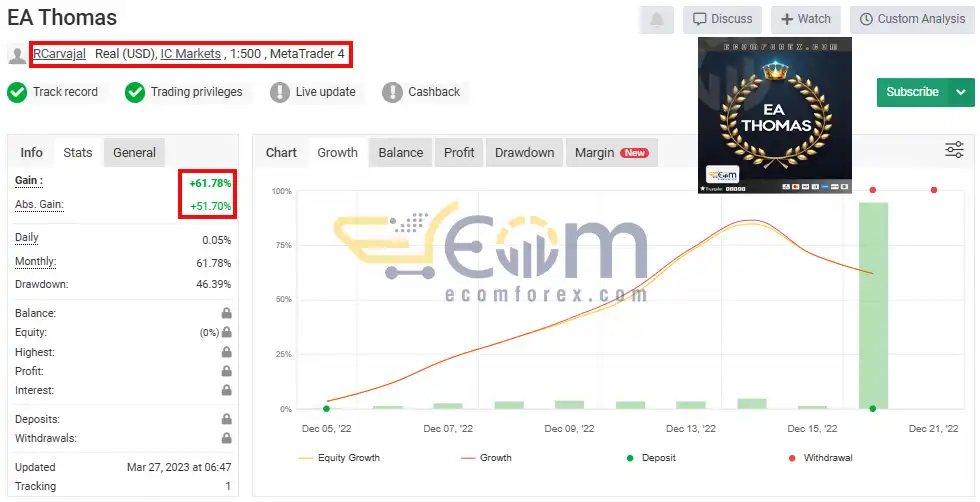This screenshot has height=502, width=980.
Task: Click the lock icon next to Balance
Action: 226,313
